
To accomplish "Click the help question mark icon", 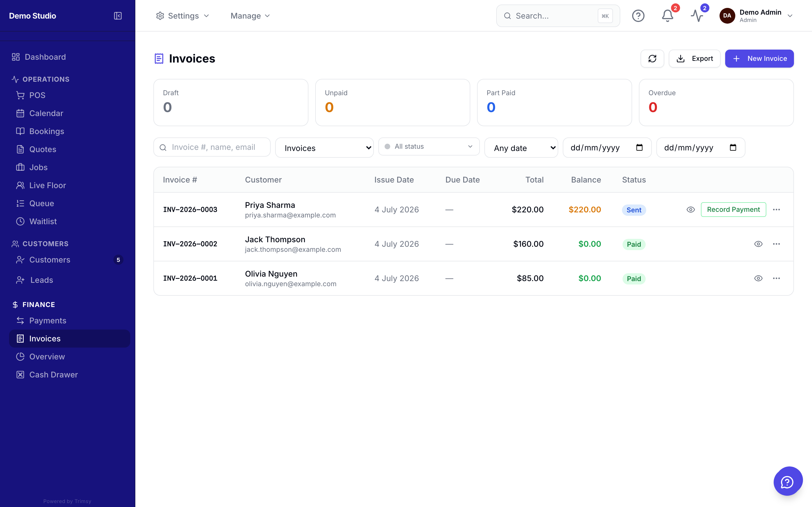I will point(638,16).
